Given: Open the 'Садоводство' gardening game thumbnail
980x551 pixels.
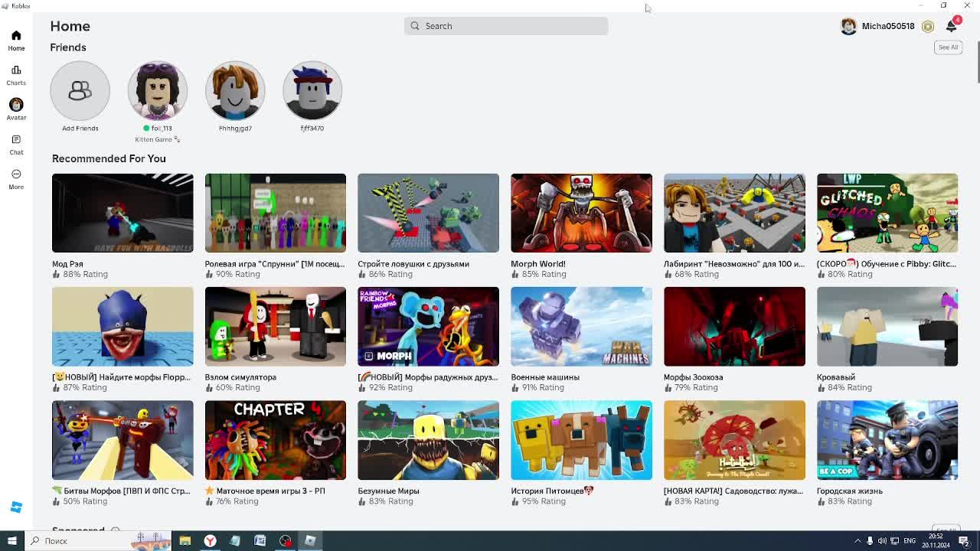Looking at the screenshot, I should (x=734, y=440).
